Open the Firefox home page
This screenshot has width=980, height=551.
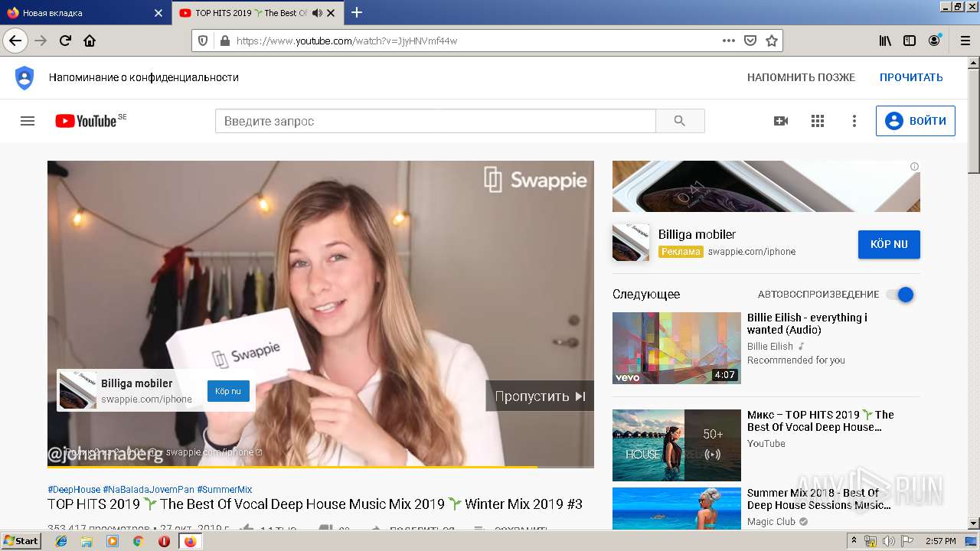pos(90,41)
